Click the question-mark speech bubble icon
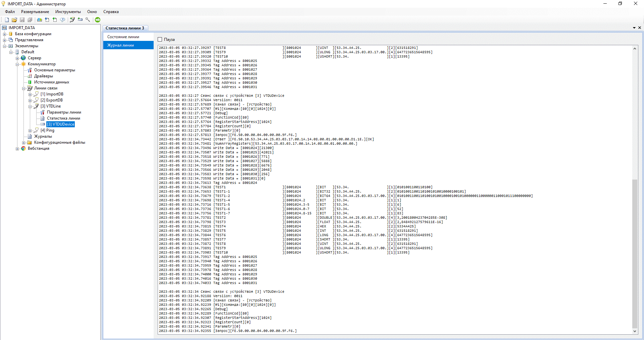The image size is (644, 340). point(62,20)
